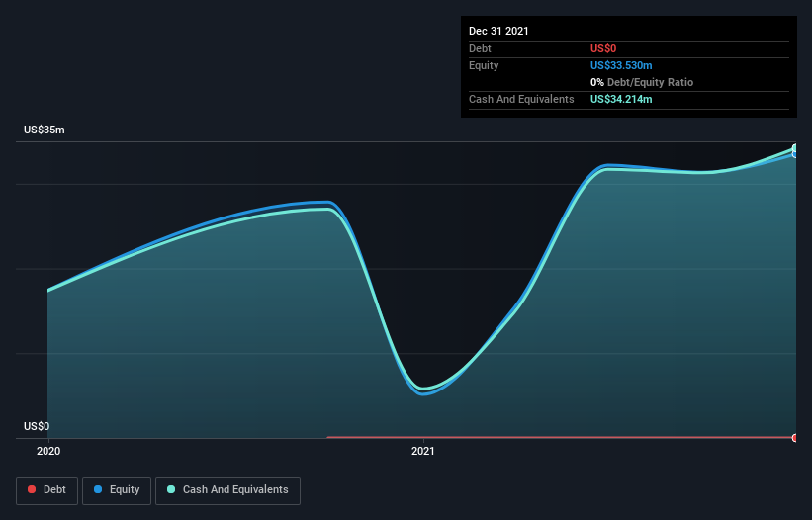This screenshot has height=520, width=812.
Task: Toggle Cash And Equivalents legend button
Action: pos(227,490)
